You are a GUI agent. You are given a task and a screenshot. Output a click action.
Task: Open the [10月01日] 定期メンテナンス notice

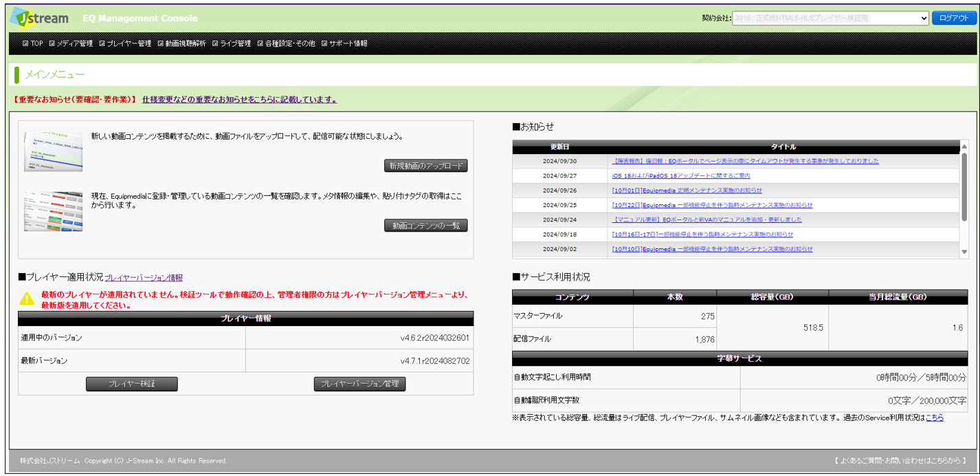687,191
